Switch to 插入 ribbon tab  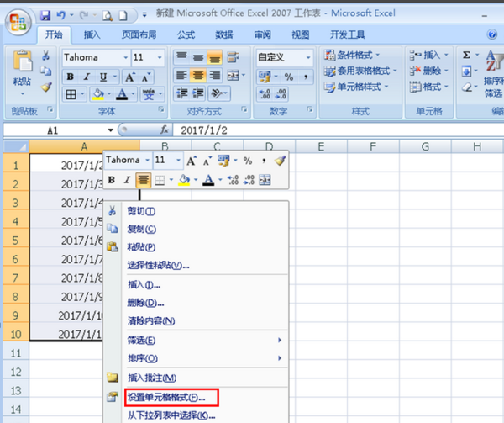pos(92,34)
